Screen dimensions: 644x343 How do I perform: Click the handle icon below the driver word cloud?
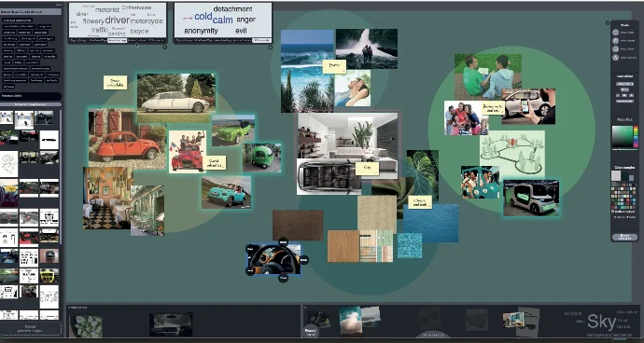coord(165,48)
